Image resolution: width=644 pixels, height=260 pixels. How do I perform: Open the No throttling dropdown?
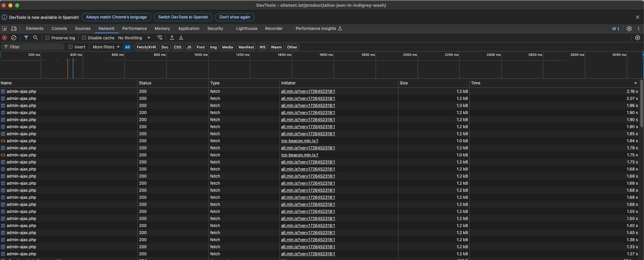point(134,38)
